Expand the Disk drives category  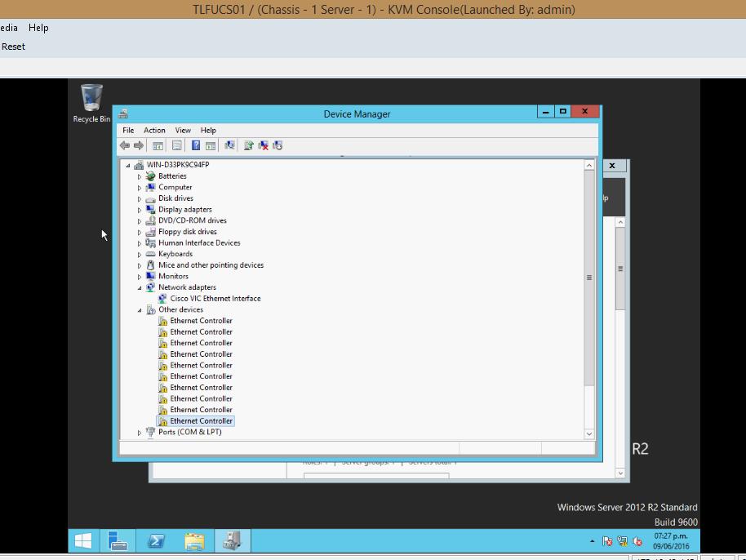[139, 198]
